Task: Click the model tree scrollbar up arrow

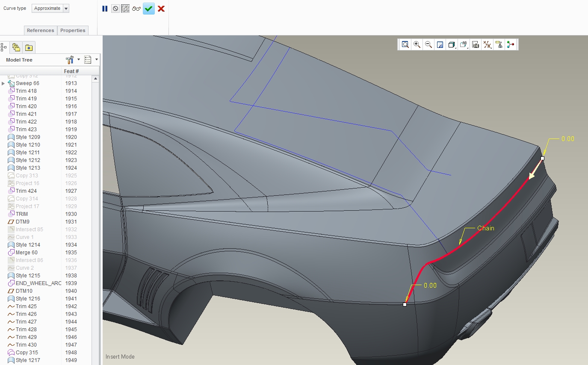Action: click(96, 79)
